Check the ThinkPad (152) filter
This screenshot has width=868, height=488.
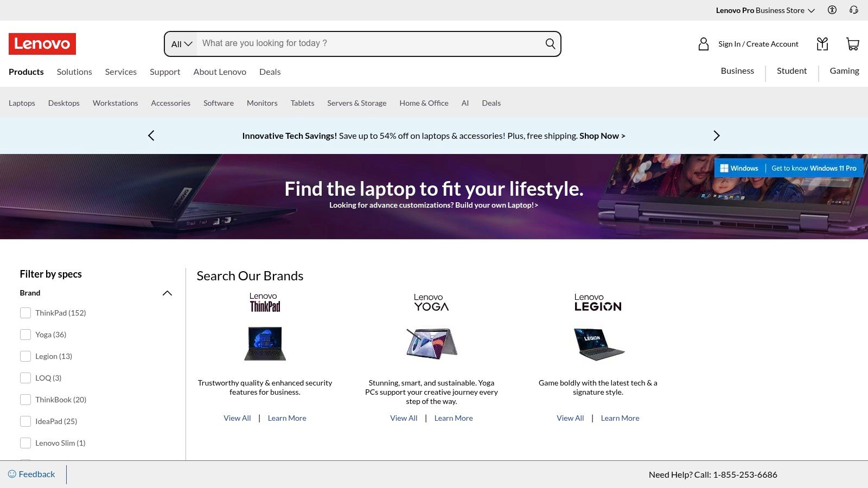coord(25,313)
